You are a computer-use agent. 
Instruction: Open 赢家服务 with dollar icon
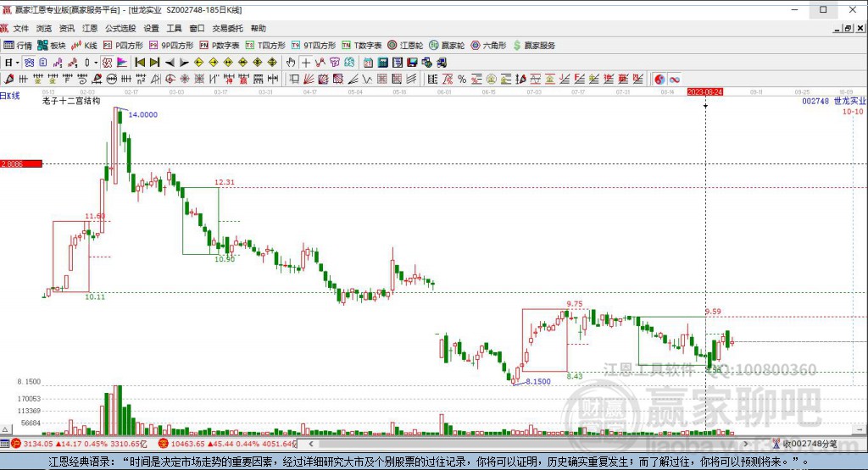534,46
